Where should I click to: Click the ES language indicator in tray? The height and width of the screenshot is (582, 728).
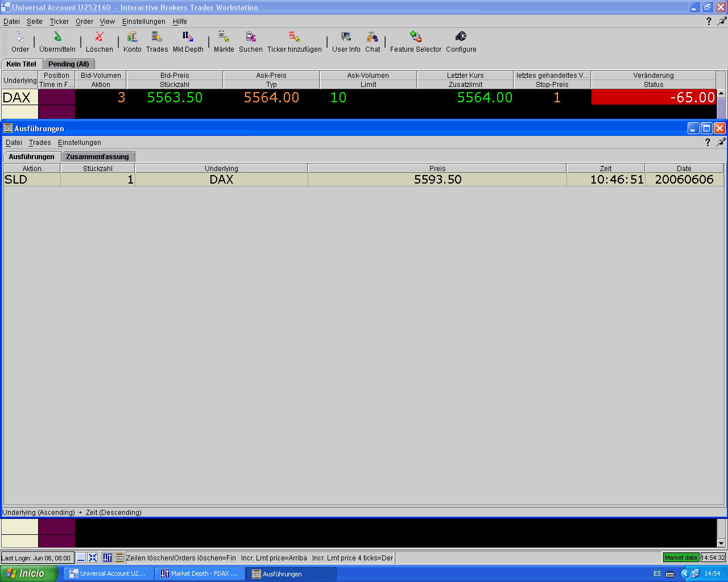(x=657, y=573)
